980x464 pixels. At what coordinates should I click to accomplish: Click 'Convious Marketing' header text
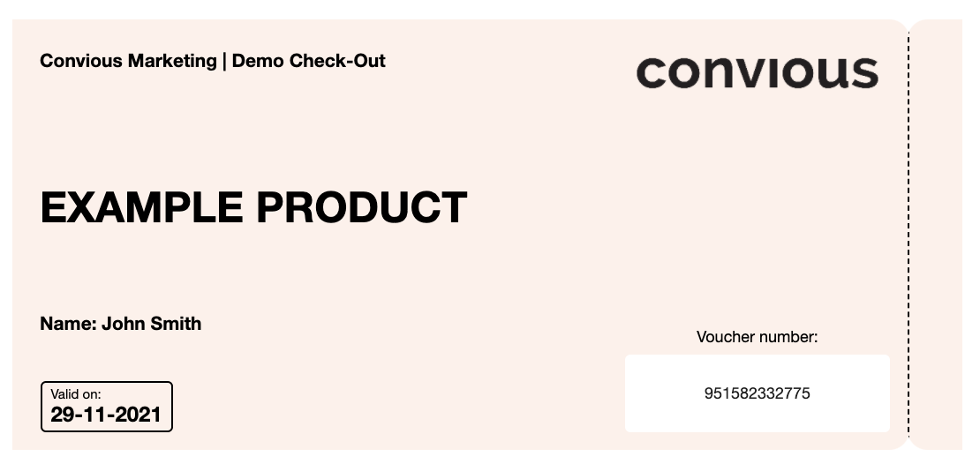click(128, 61)
